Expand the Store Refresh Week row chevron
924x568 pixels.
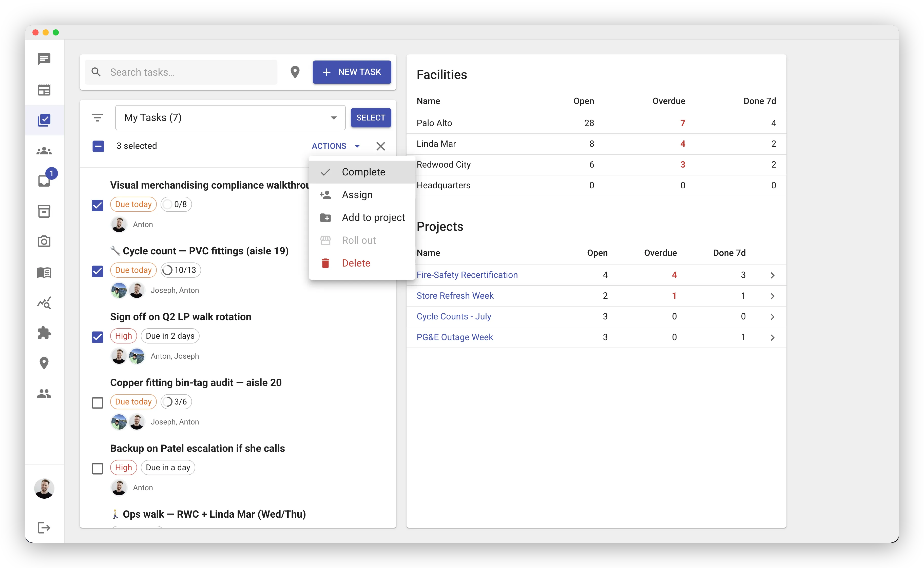[772, 296]
